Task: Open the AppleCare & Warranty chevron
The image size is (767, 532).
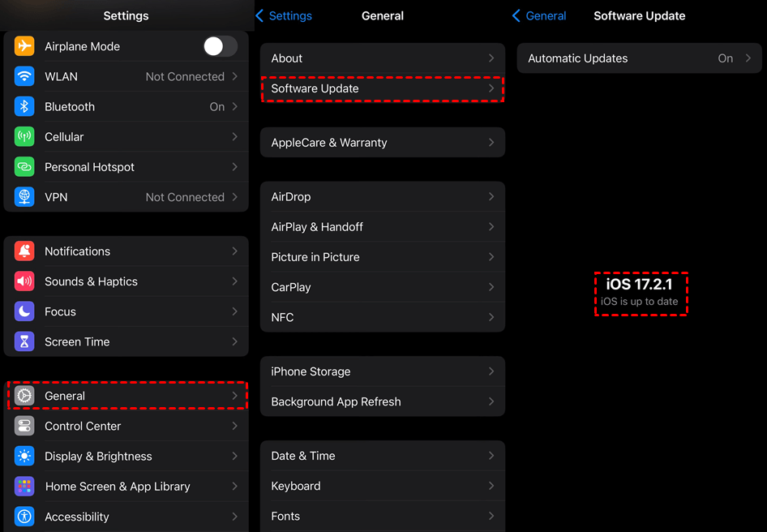Action: point(491,143)
